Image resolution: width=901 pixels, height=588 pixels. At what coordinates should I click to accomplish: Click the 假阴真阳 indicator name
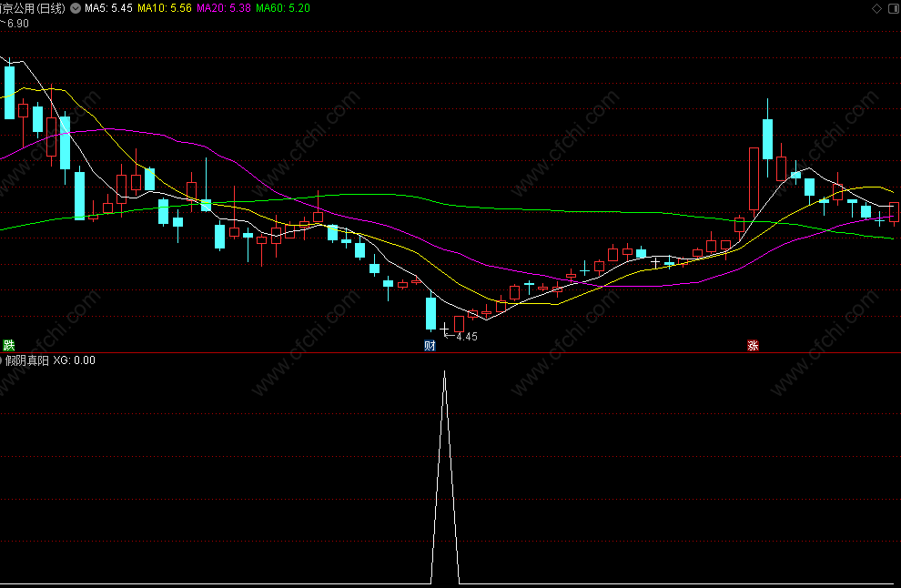[x=27, y=360]
